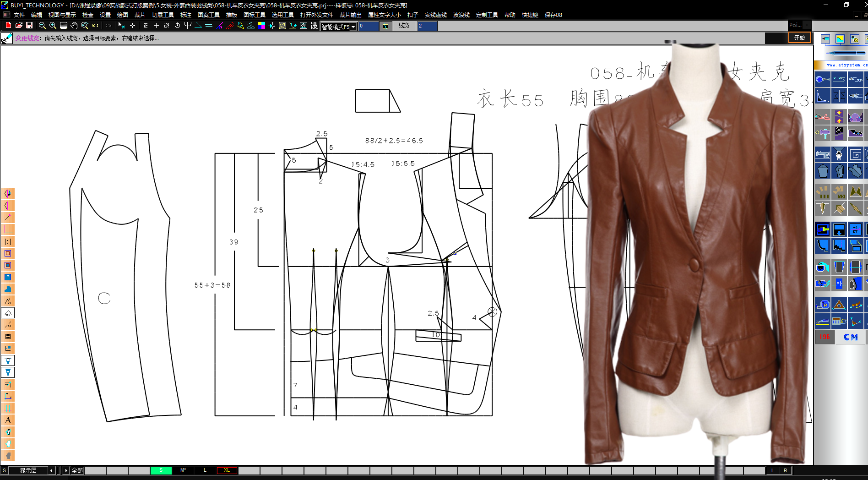This screenshot has width=868, height=480.
Task: Toggle the XL size cell
Action: pos(227,470)
